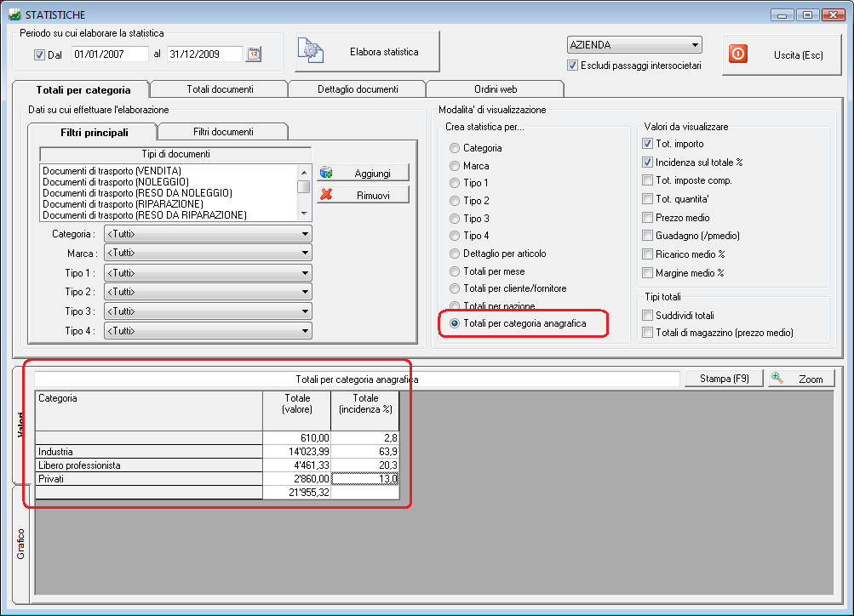Screen dimensions: 854x616
Task: Select the Tipo 1 radio button
Action: (x=454, y=183)
